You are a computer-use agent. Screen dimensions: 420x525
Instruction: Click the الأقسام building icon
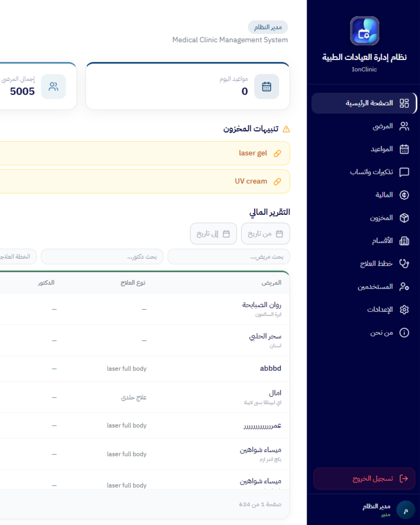(x=404, y=241)
